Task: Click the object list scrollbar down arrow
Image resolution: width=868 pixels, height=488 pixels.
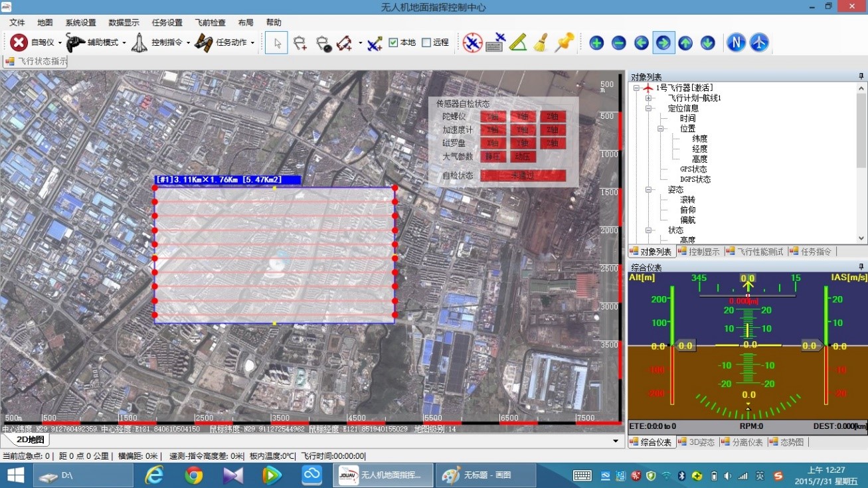Action: point(861,238)
